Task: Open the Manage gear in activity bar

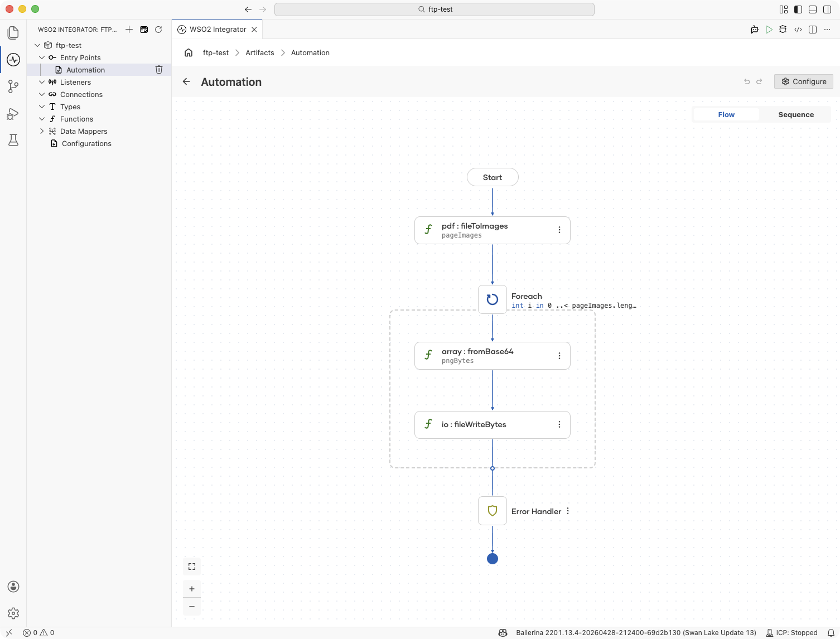Action: pyautogui.click(x=13, y=613)
